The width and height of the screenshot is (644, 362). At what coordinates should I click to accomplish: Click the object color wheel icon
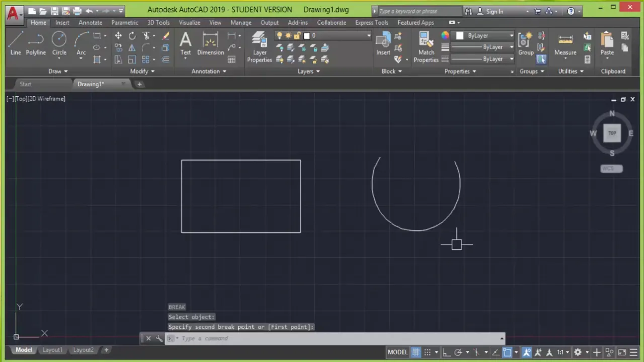tap(445, 36)
